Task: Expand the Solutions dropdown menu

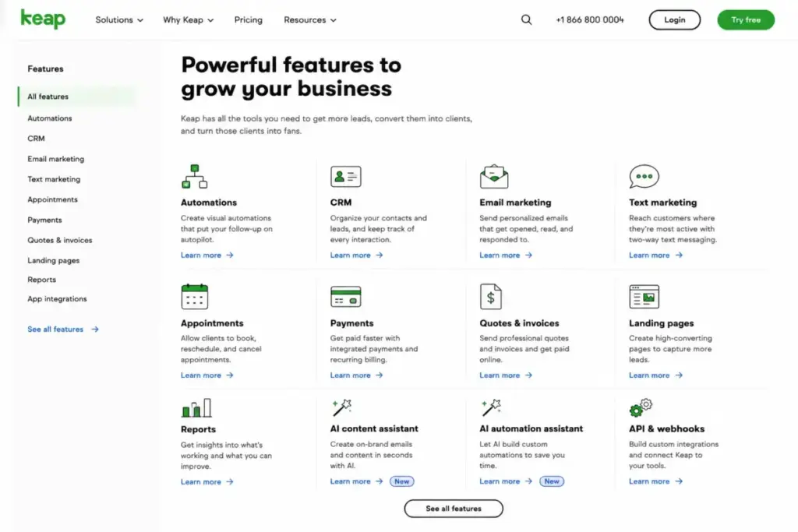Action: [x=119, y=19]
